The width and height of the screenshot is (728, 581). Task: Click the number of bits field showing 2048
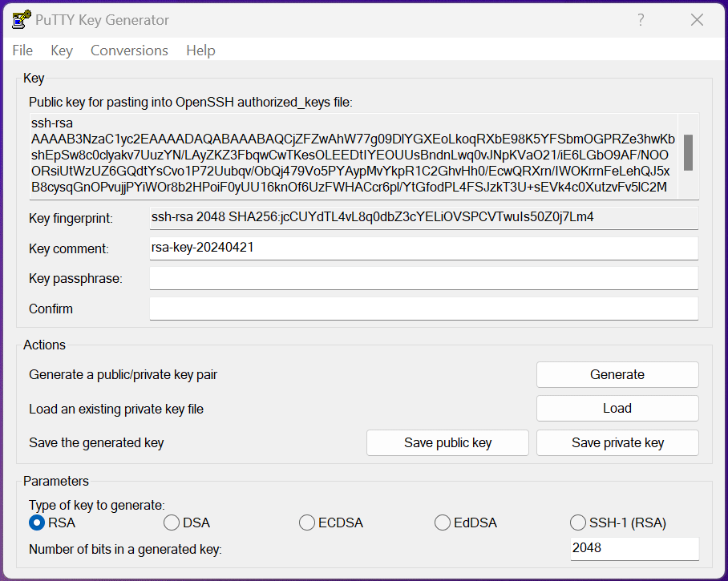[x=635, y=548]
